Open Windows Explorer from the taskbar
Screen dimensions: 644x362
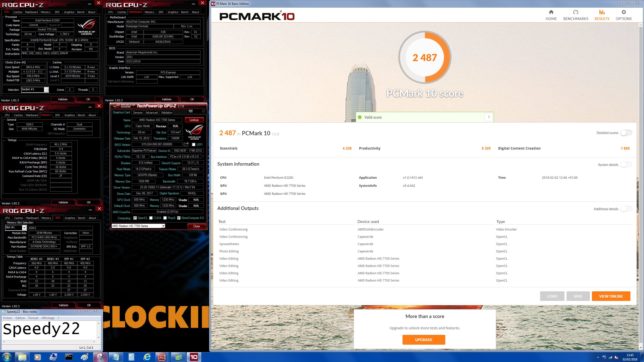click(x=22, y=357)
